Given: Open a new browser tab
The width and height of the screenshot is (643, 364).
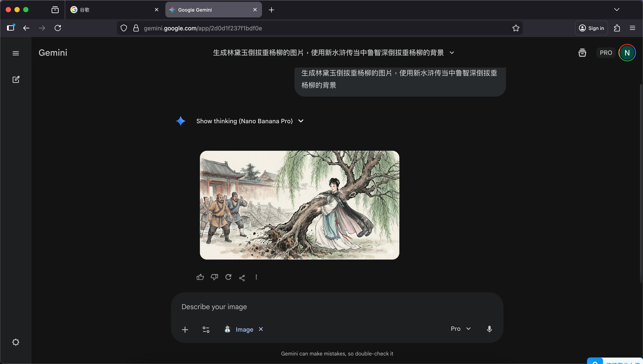Looking at the screenshot, I should pos(271,10).
